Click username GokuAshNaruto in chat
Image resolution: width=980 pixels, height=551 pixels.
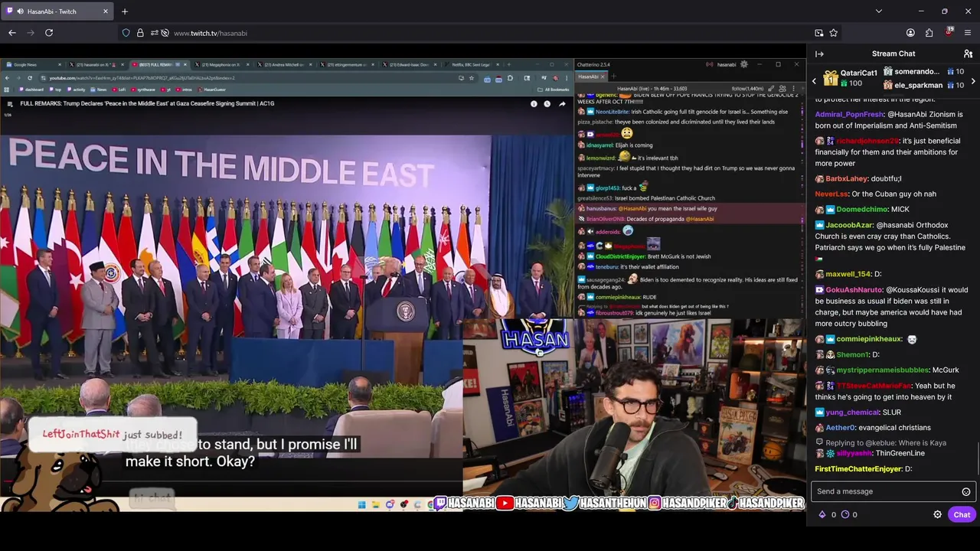pyautogui.click(x=854, y=290)
